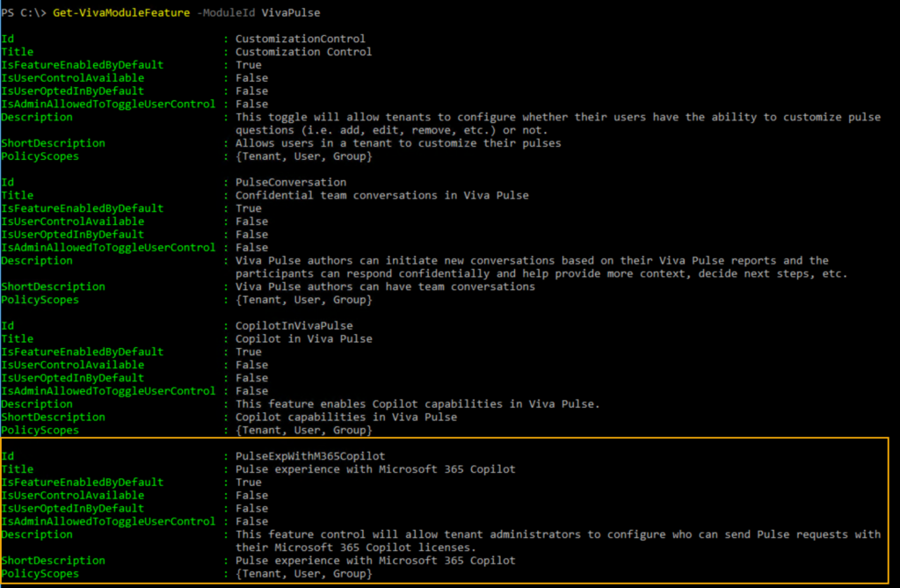Screen dimensions: 900x588
Task: Click Title label in CopilotInVivaPulse block
Action: (x=18, y=338)
